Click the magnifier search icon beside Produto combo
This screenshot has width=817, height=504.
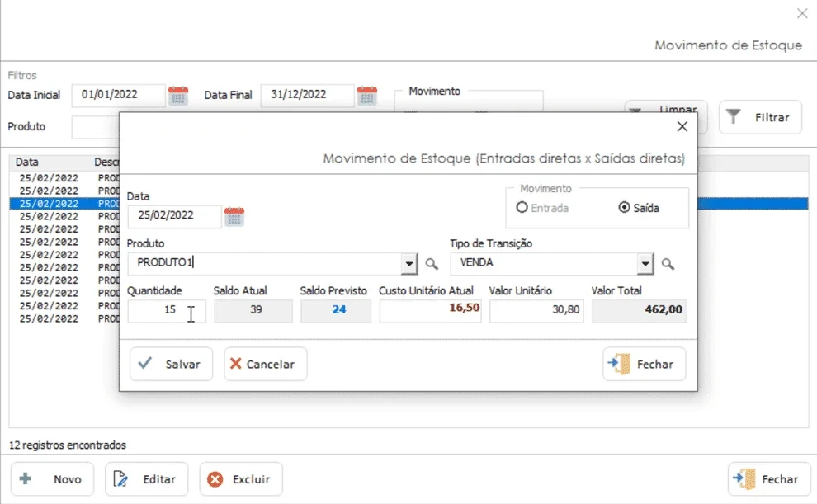(x=432, y=264)
